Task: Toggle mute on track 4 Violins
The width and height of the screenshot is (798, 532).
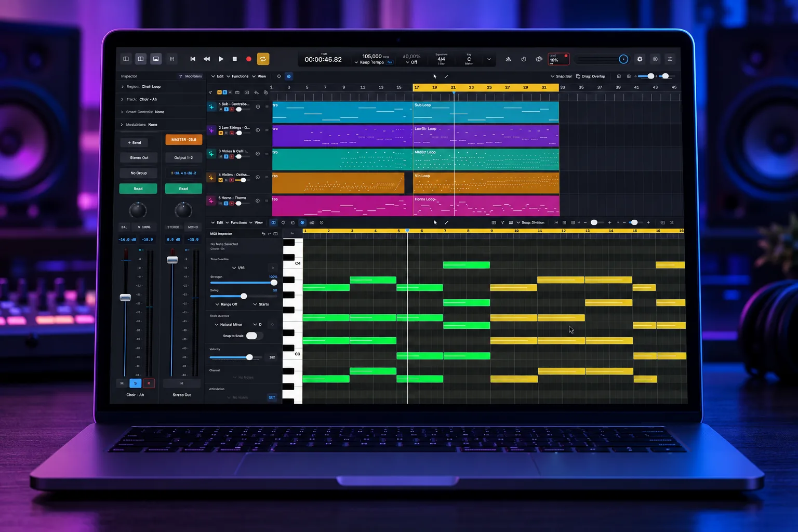Action: click(221, 180)
